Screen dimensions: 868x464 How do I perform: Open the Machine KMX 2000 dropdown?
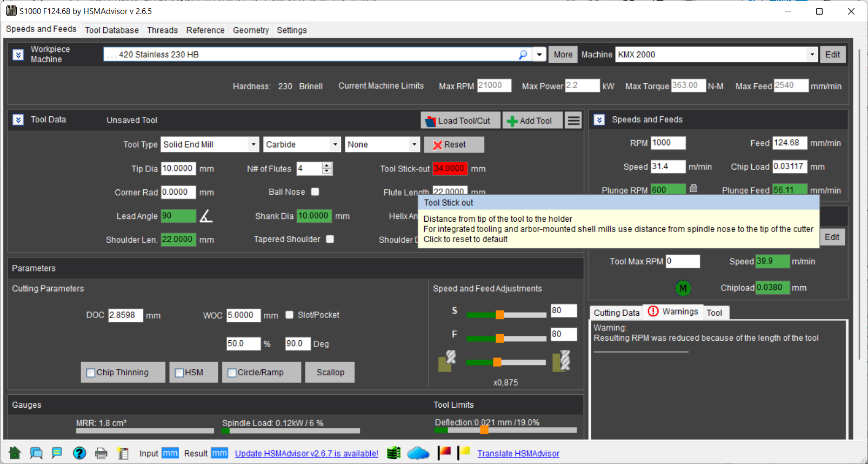(811, 55)
